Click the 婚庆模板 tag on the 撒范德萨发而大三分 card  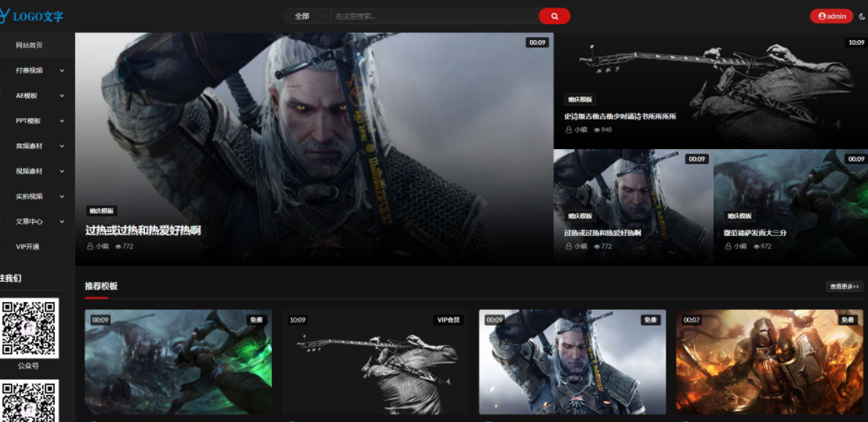740,216
